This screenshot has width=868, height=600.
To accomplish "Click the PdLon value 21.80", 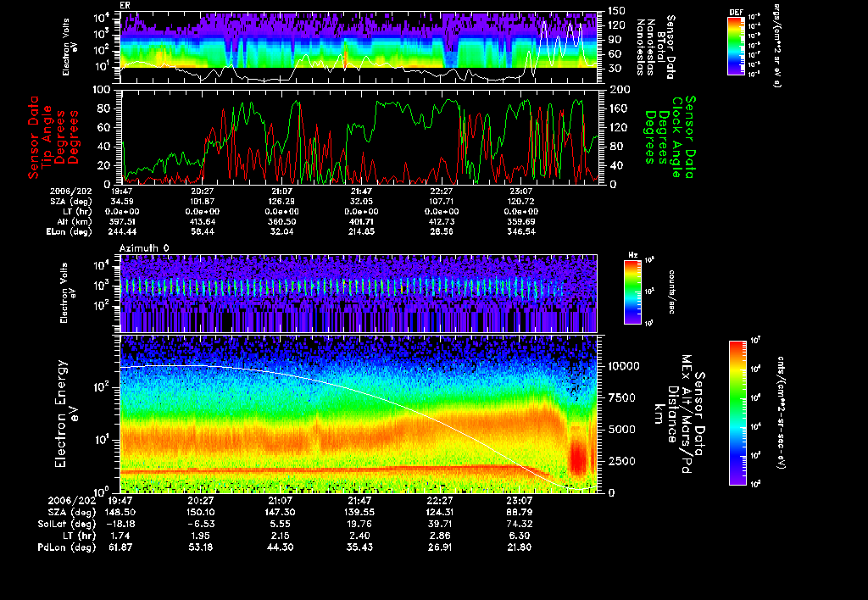I will pyautogui.click(x=520, y=547).
